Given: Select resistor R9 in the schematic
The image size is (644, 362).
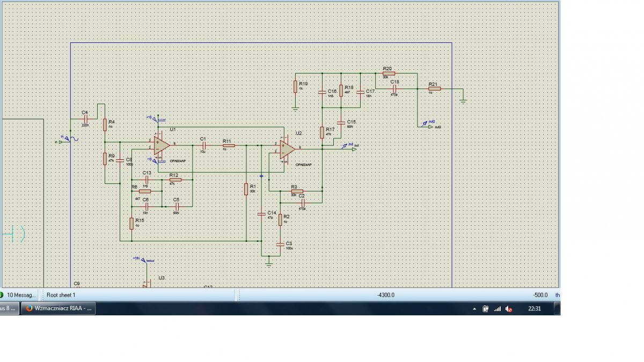Looking at the screenshot, I should (x=105, y=159).
